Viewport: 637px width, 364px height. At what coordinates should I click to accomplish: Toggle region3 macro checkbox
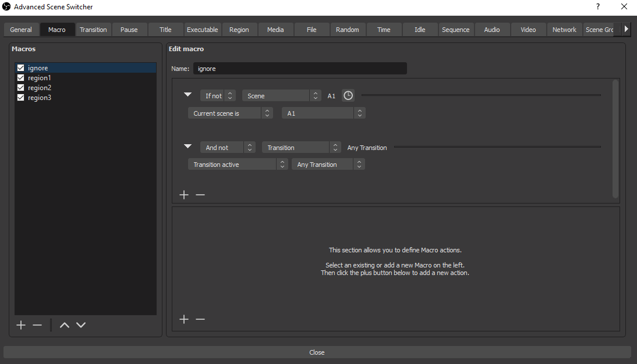coord(21,97)
